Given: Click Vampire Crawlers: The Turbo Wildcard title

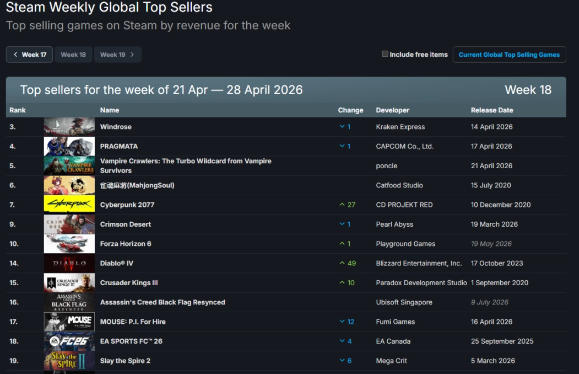Looking at the screenshot, I should click(186, 165).
